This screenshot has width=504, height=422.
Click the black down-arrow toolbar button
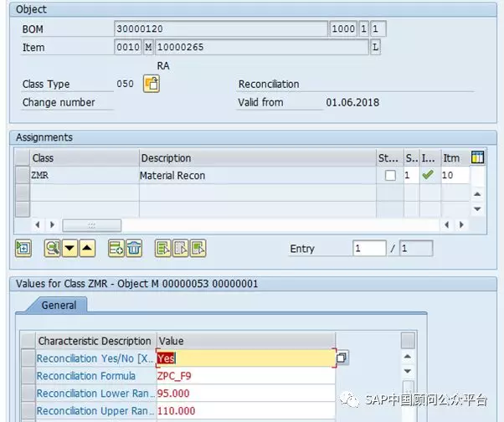click(x=70, y=248)
